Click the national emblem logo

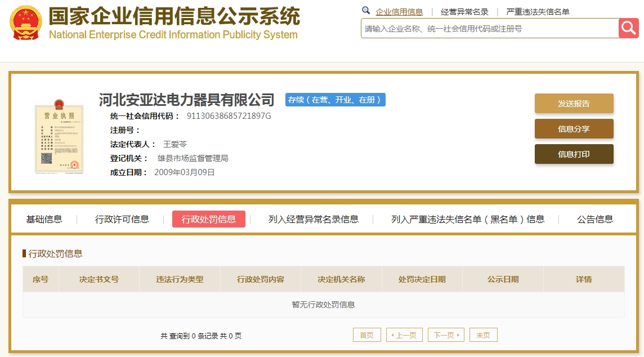26,23
